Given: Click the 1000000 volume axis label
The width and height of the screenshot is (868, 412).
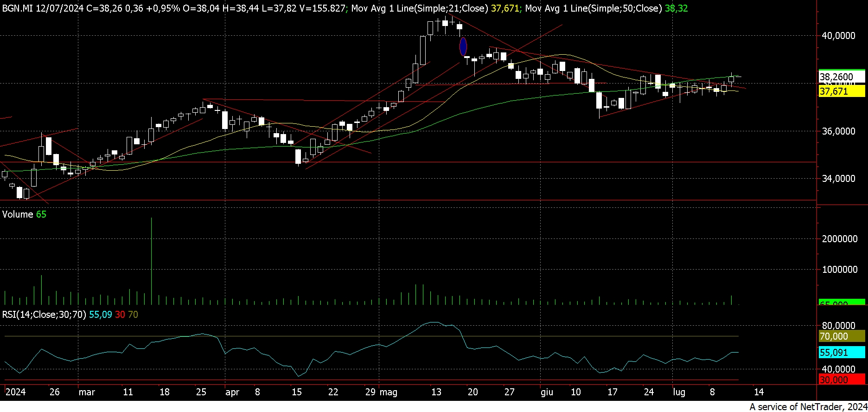Looking at the screenshot, I should tap(839, 270).
